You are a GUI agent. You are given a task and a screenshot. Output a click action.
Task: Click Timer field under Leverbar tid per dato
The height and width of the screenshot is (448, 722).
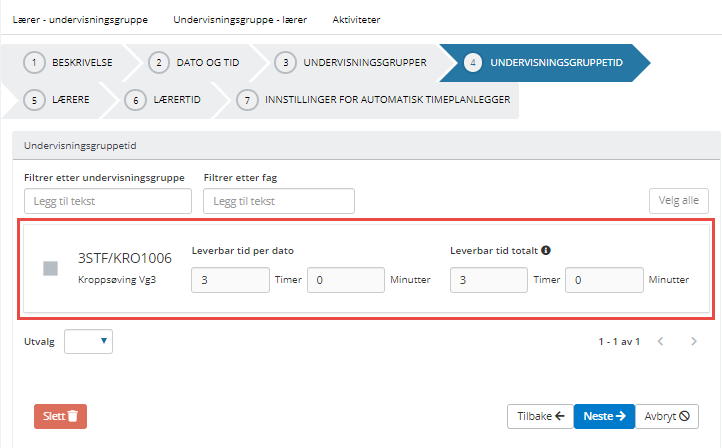(230, 280)
